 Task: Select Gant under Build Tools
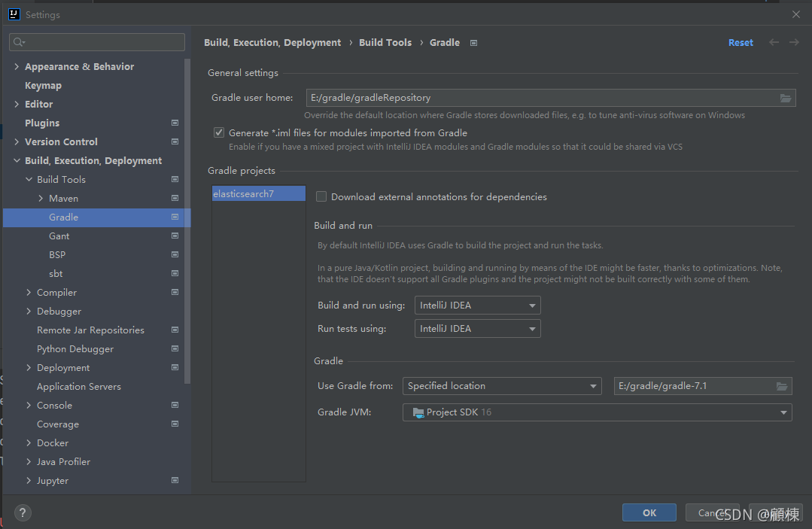tap(59, 236)
